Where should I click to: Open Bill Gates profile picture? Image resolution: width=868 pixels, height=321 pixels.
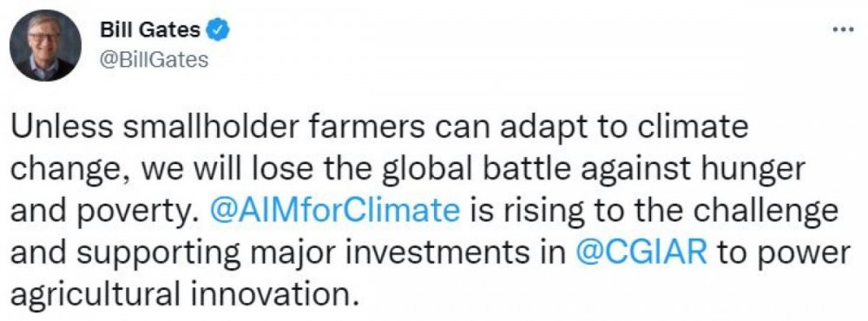coord(45,45)
